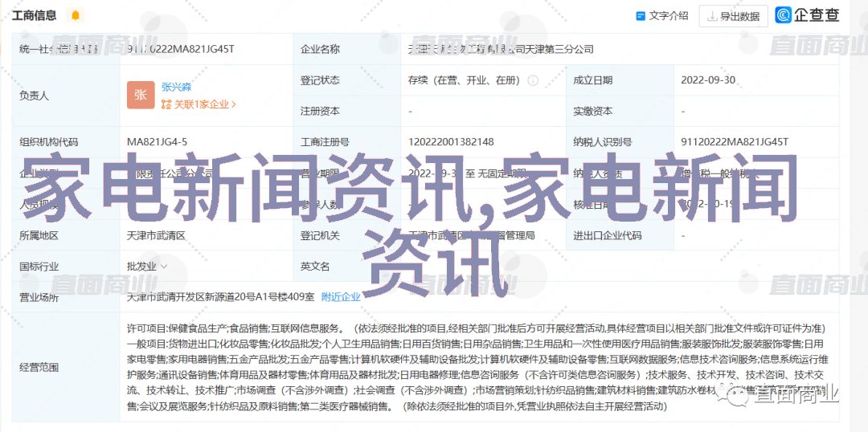Click the 企查查 logo
This screenshot has height=432, width=868.
tap(807, 15)
